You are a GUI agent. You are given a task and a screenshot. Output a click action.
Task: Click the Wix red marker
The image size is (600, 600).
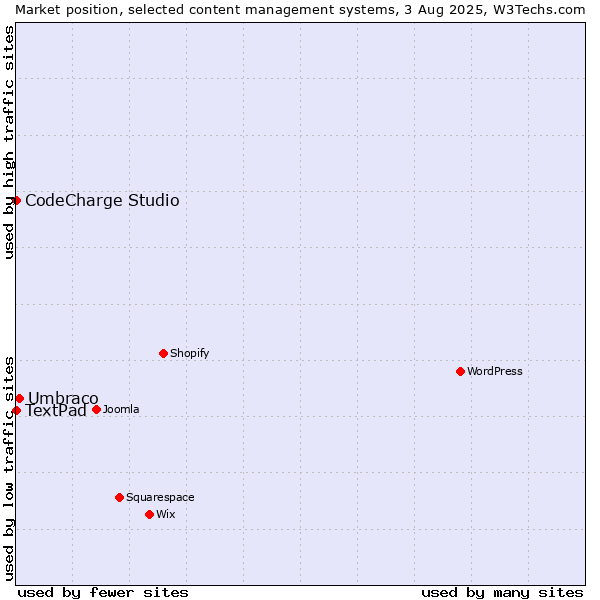150,514
